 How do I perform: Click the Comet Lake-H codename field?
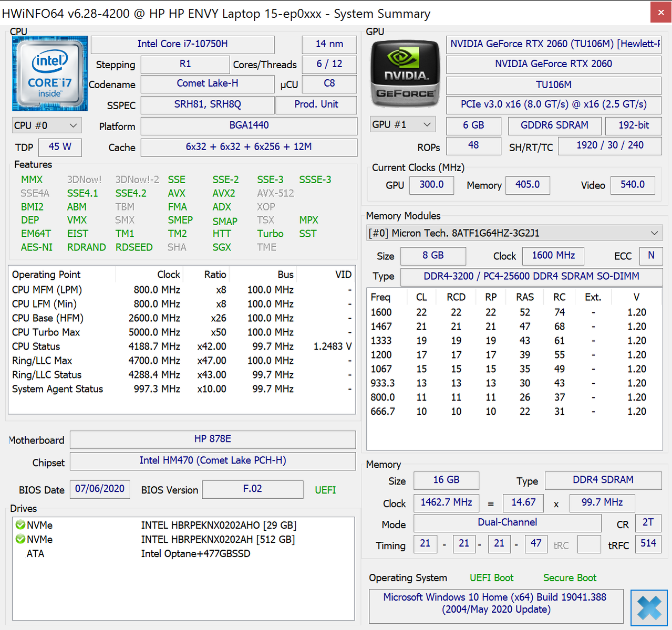point(208,84)
